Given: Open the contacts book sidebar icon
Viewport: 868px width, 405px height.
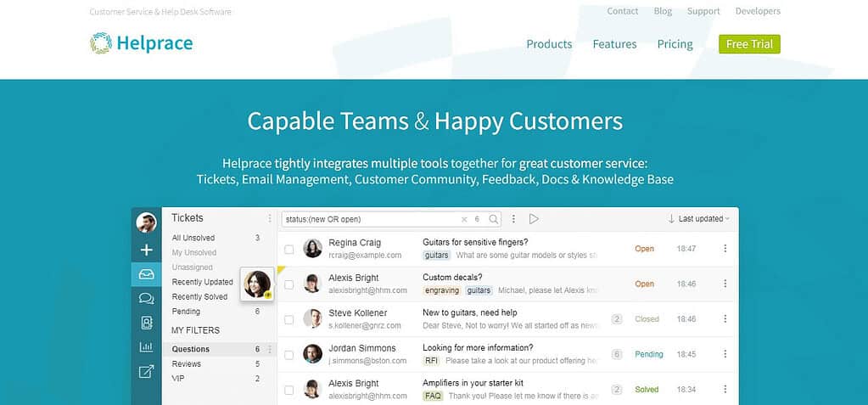Looking at the screenshot, I should [x=146, y=323].
